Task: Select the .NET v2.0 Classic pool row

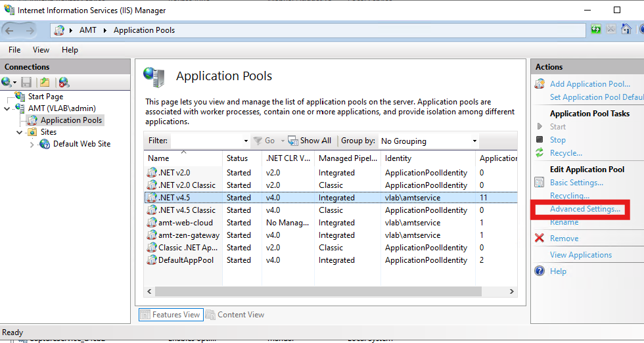Action: pos(331,185)
